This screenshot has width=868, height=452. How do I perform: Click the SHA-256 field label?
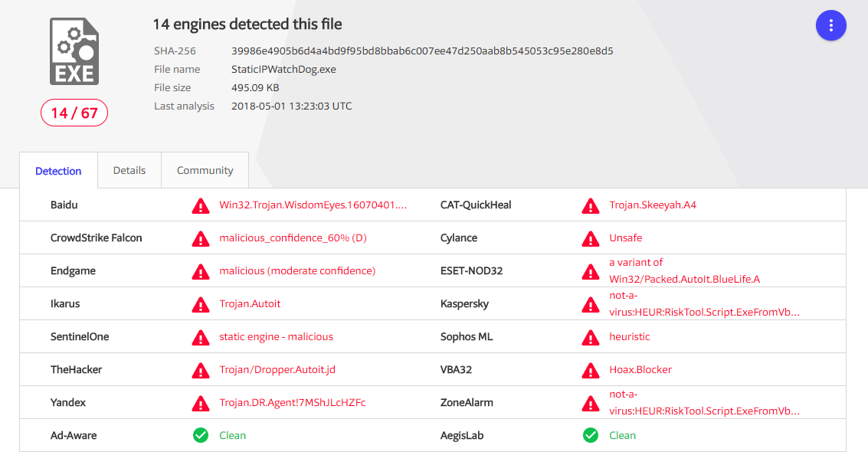point(175,51)
